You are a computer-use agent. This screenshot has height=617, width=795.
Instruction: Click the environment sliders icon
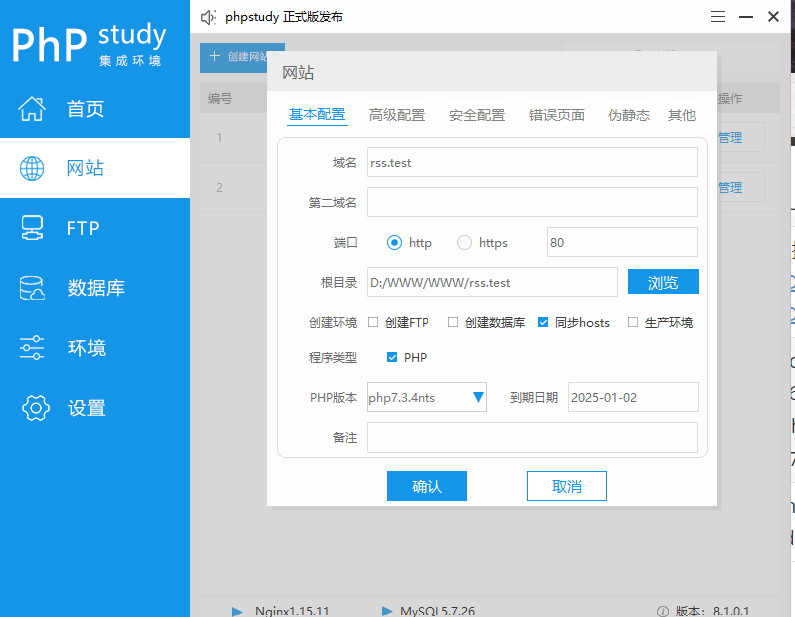pos(33,348)
